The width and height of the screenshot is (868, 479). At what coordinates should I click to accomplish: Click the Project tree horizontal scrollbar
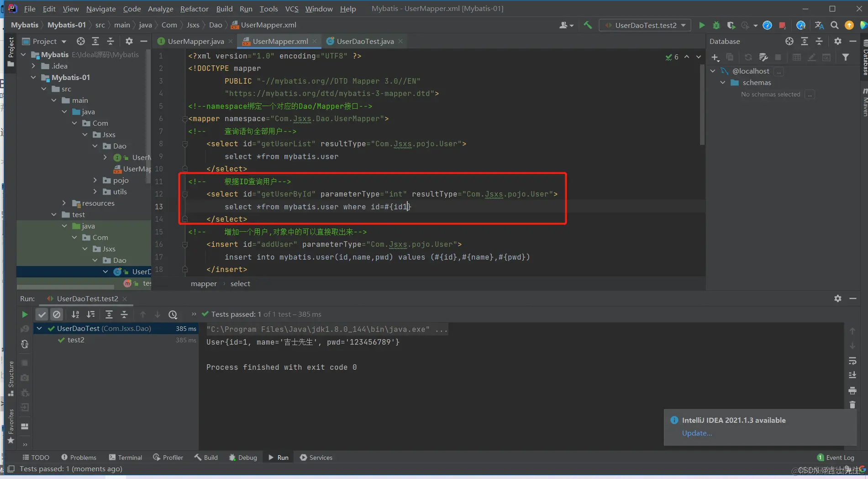(x=65, y=287)
